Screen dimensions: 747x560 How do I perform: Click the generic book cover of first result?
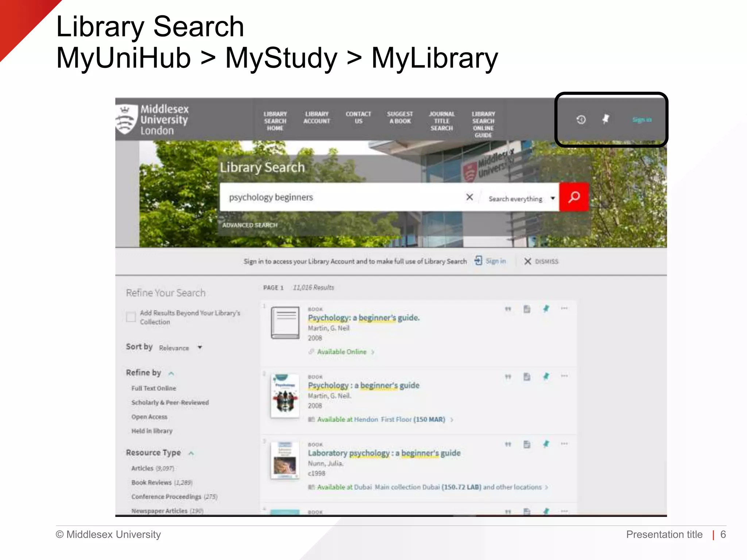pos(285,323)
